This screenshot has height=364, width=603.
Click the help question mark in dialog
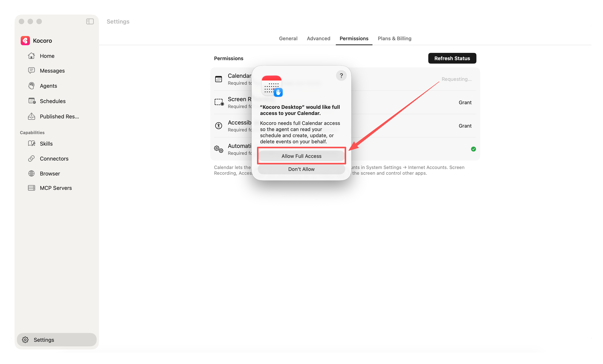[341, 75]
